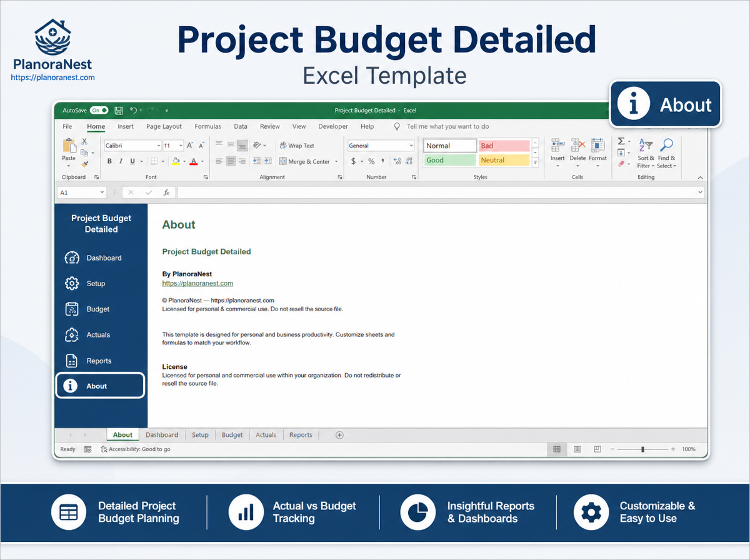
Task: Open the Page Layout ribbon tab
Action: tap(164, 126)
